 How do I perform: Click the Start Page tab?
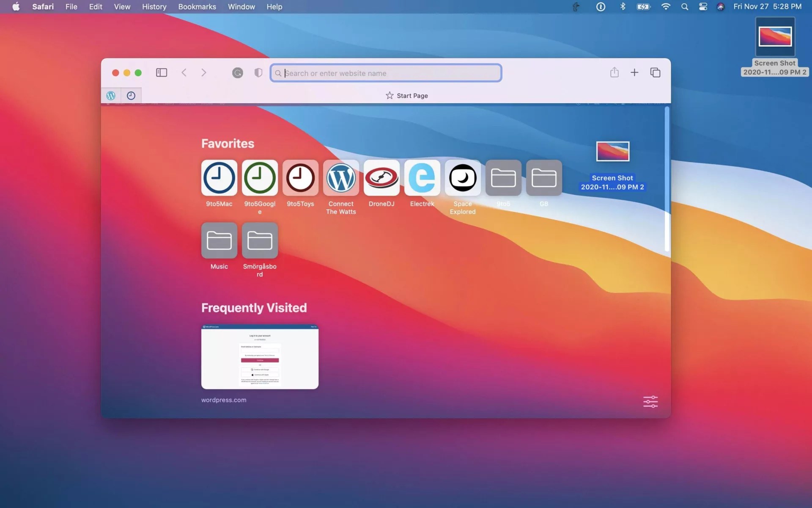406,95
